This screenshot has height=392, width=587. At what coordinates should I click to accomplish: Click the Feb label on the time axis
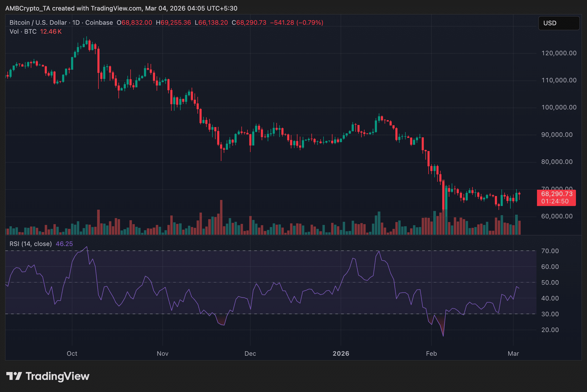tap(431, 354)
